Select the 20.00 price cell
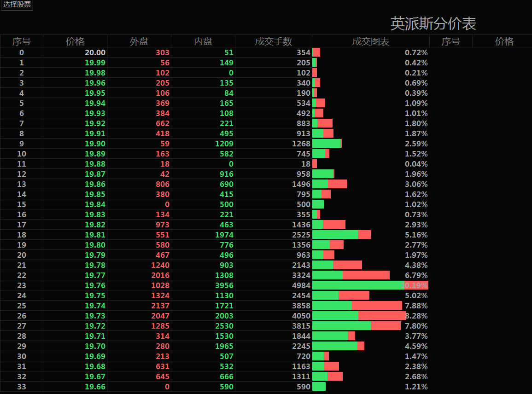The width and height of the screenshot is (532, 394). pos(95,52)
